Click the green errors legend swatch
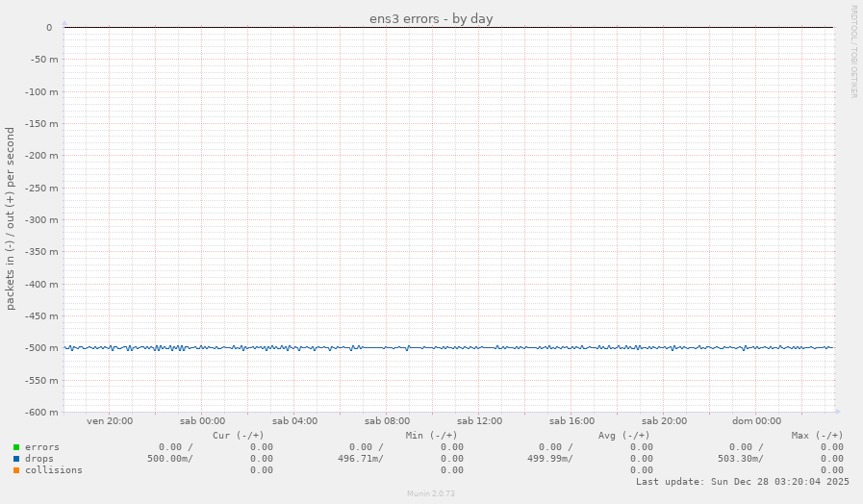This screenshot has height=504, width=863. point(16,447)
